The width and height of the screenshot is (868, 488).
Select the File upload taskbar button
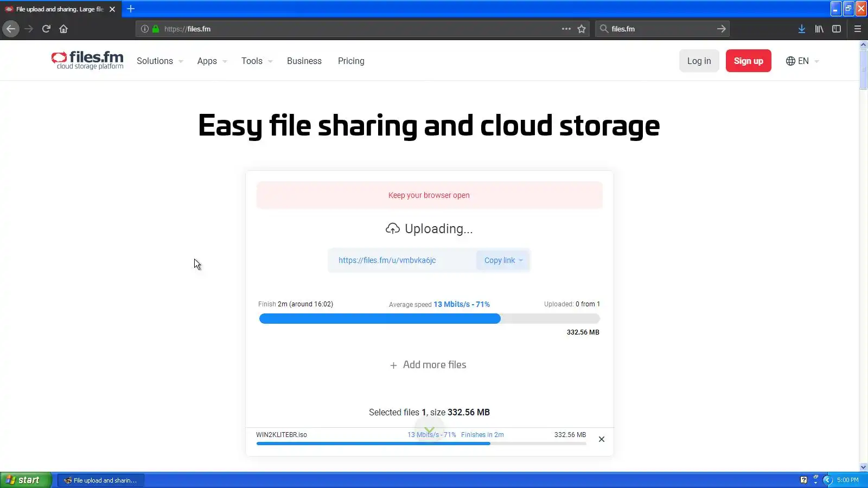coord(101,480)
